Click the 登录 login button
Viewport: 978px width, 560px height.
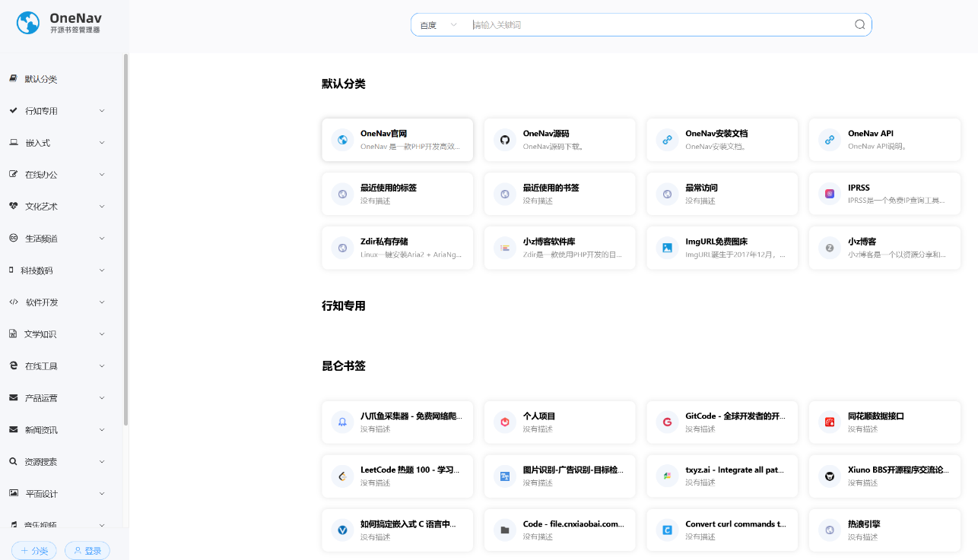(x=87, y=551)
